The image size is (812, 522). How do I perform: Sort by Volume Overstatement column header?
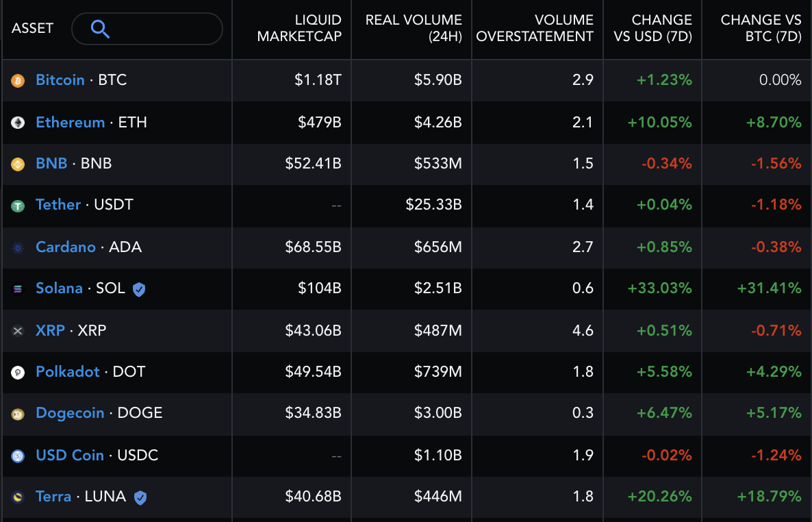(x=535, y=28)
